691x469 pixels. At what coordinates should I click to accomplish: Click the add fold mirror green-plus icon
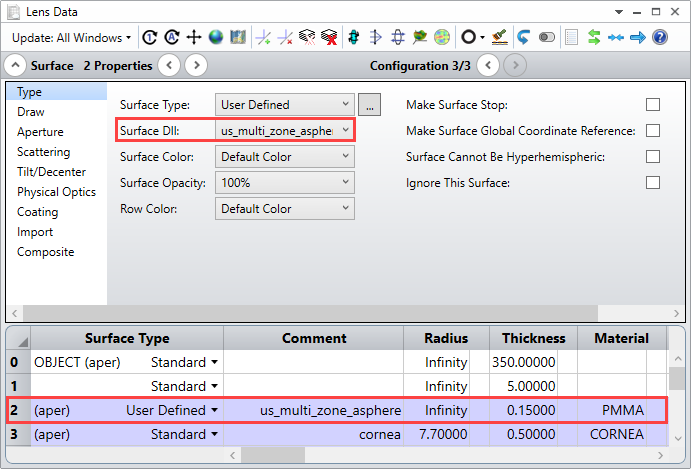coord(264,37)
